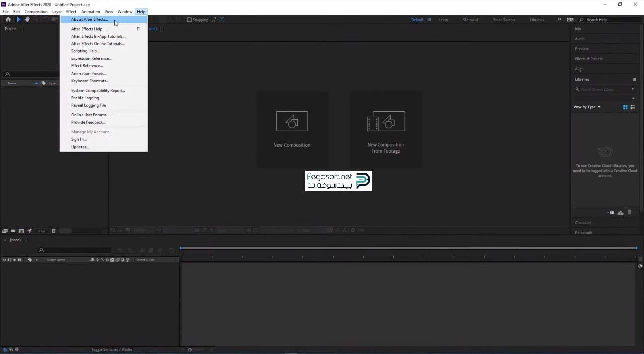
Task: Select About After Effects from the Help menu
Action: [x=90, y=19]
